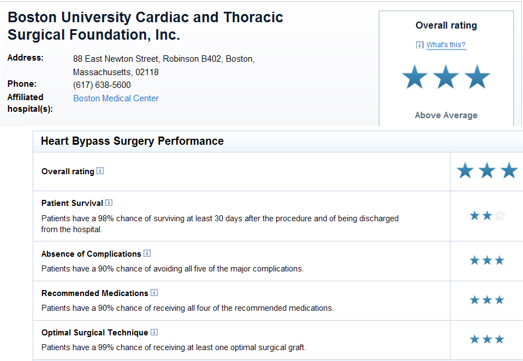Click the optimal surgical graft description
The image size is (523, 361).
pos(173,347)
